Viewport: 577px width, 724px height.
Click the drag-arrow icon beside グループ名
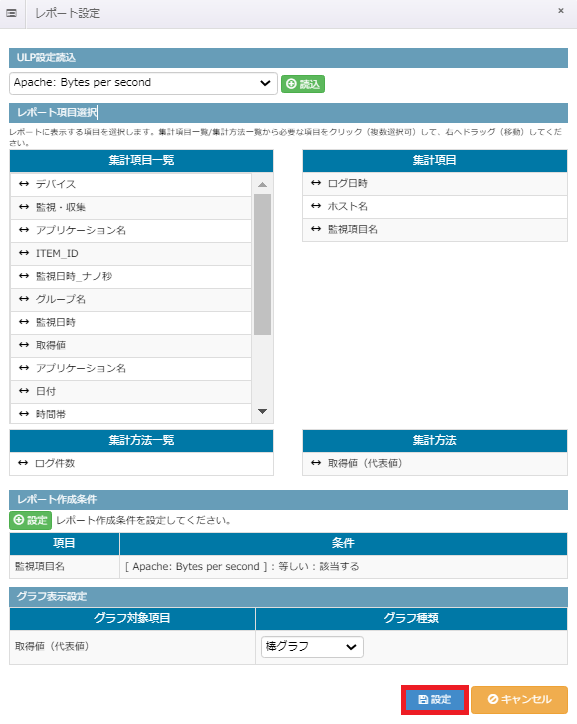(x=24, y=299)
